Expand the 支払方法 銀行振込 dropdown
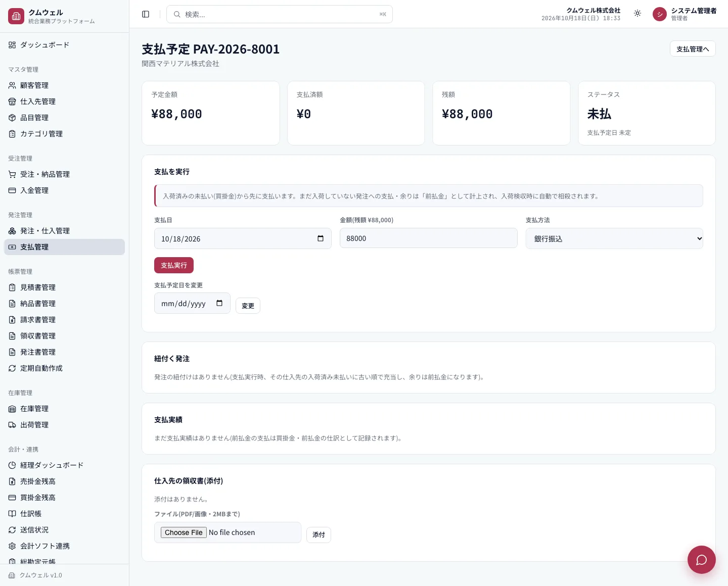 [x=614, y=238]
